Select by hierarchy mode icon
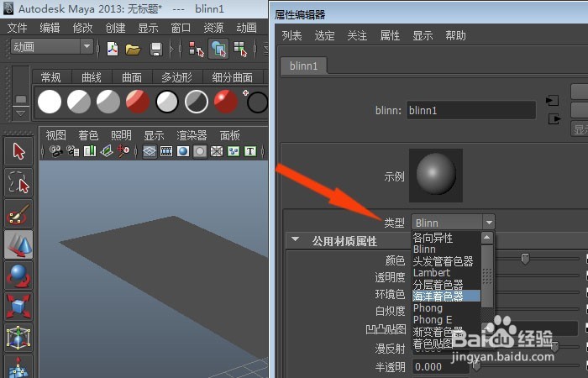This screenshot has height=378, width=588. pos(197,49)
